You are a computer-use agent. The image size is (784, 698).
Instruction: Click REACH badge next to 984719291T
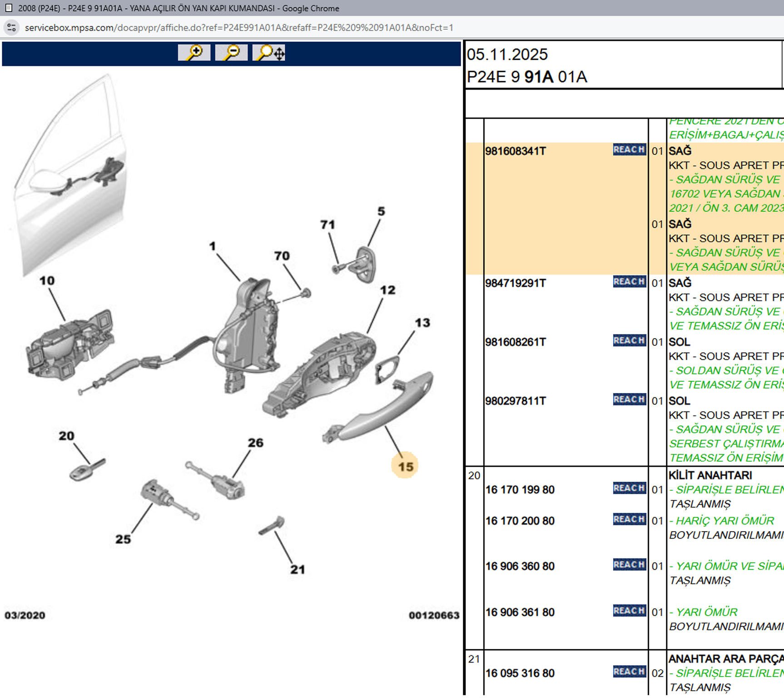629,282
